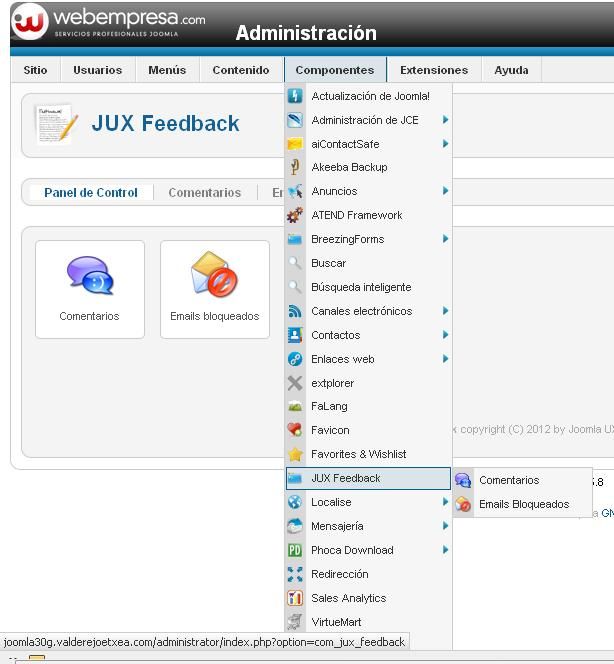Open the Usuarios menu

coord(98,70)
